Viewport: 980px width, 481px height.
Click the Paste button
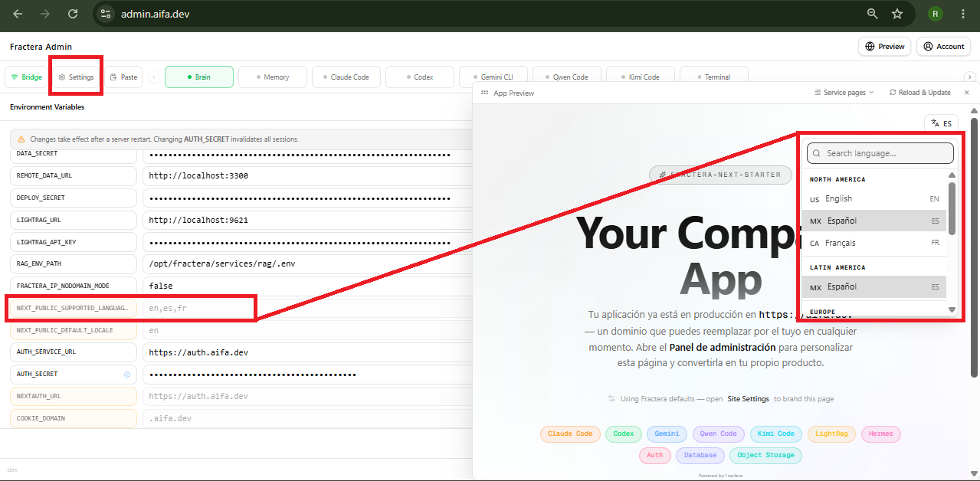pos(123,77)
